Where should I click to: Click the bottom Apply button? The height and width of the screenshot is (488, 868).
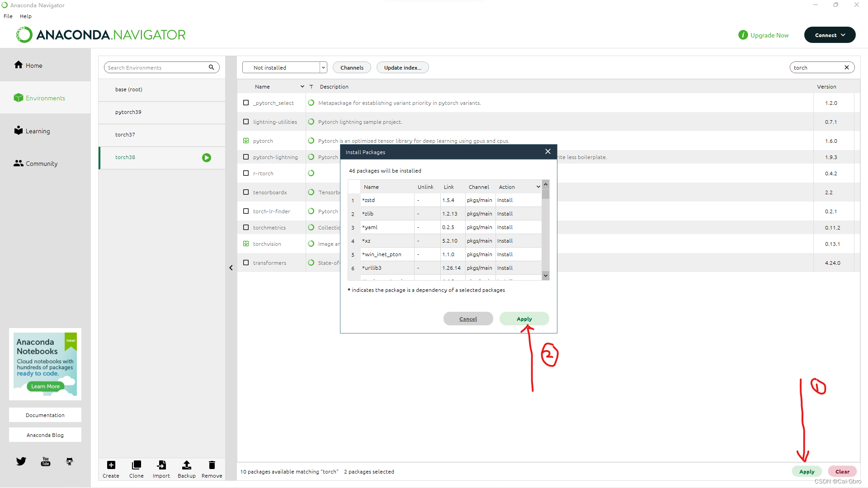tap(807, 471)
